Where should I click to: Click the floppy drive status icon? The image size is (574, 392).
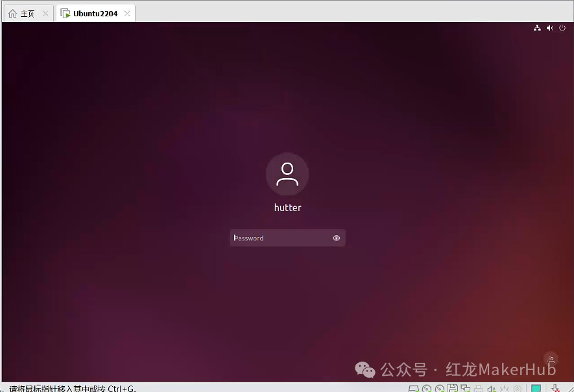coord(453,388)
